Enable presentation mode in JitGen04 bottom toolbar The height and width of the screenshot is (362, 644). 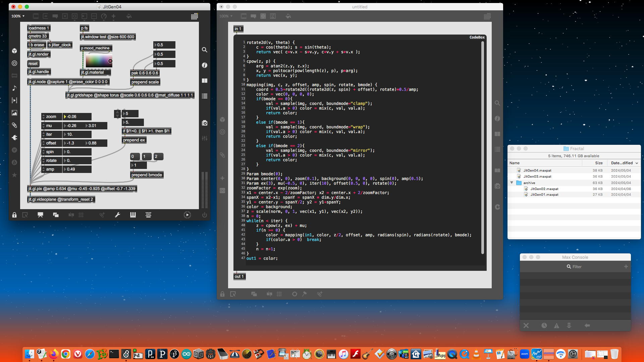(40, 215)
